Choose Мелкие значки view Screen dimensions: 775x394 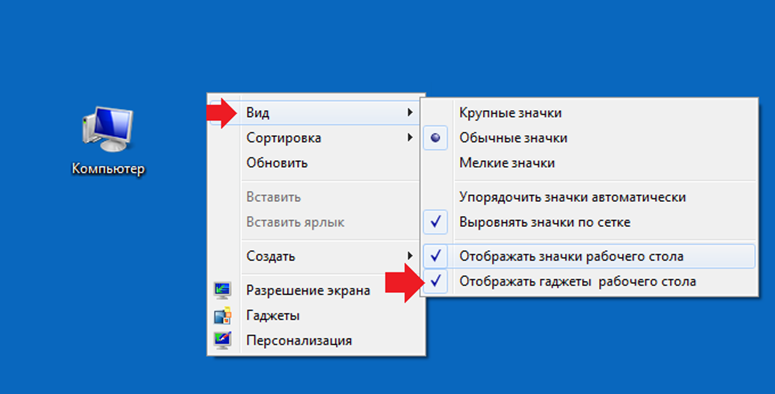[507, 163]
